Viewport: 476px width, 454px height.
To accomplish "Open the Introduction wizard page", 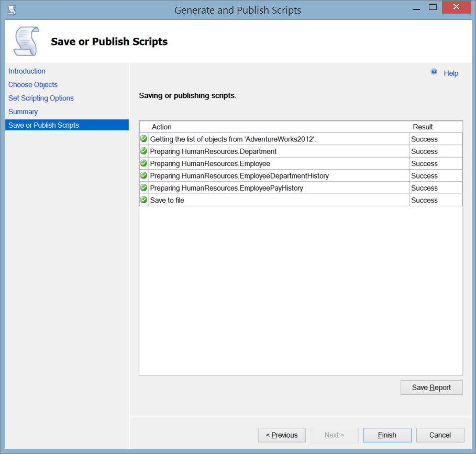I will (27, 71).
